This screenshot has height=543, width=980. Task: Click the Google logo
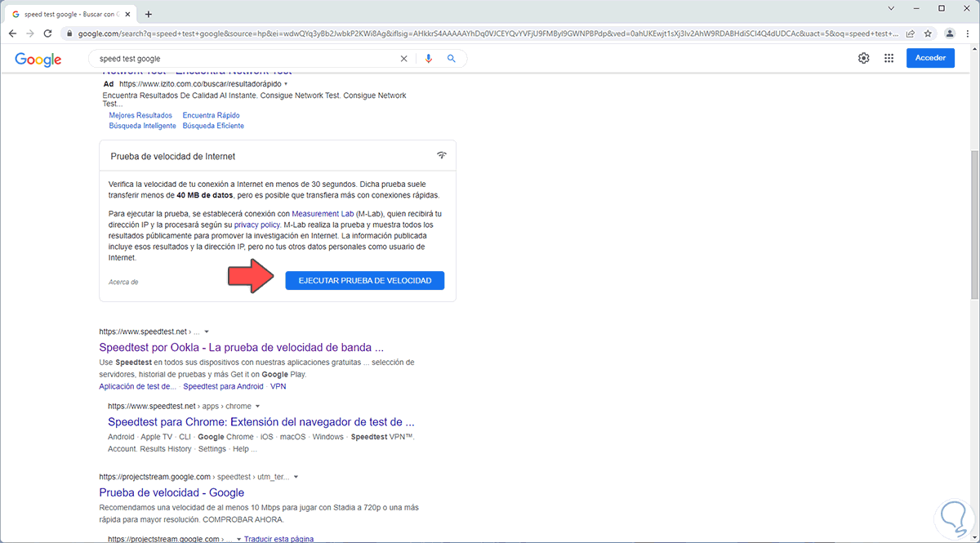coord(38,60)
